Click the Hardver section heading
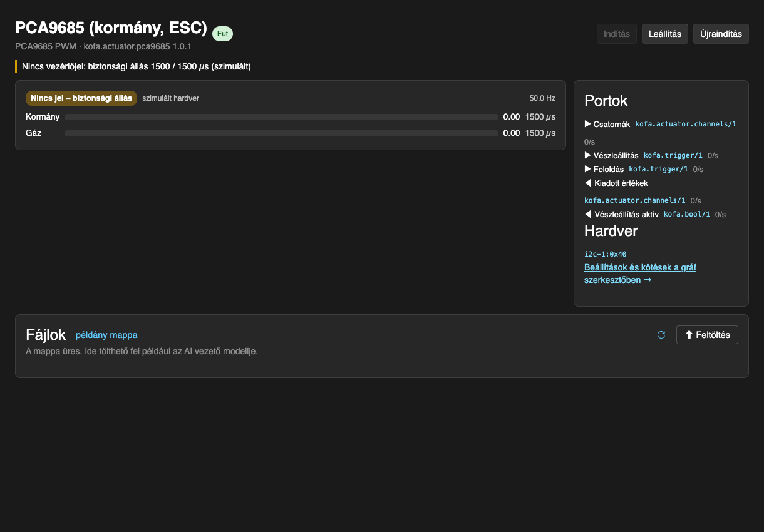 pyautogui.click(x=611, y=231)
